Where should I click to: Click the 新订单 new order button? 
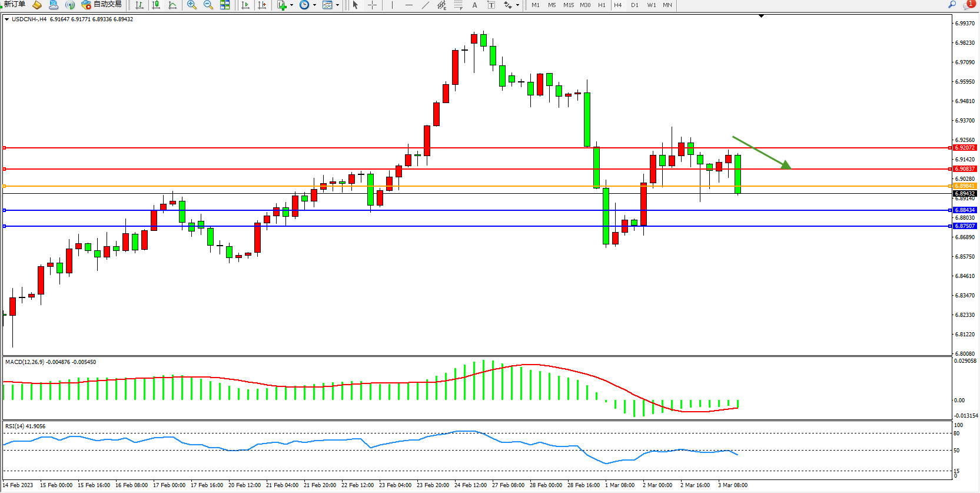click(x=14, y=5)
